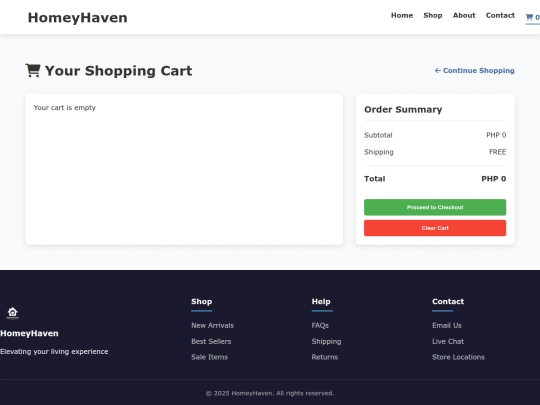Open the Shipping link under Help
540x405 pixels.
(326, 341)
